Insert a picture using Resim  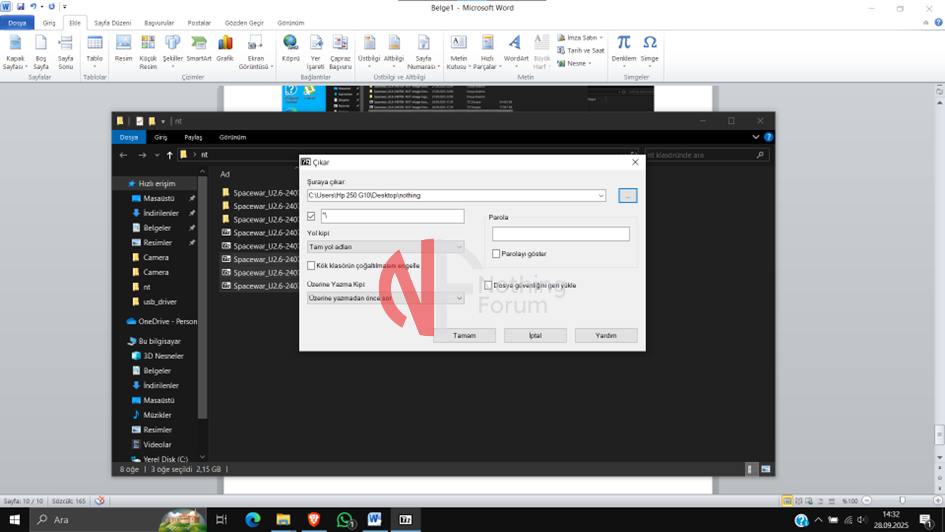(x=123, y=46)
